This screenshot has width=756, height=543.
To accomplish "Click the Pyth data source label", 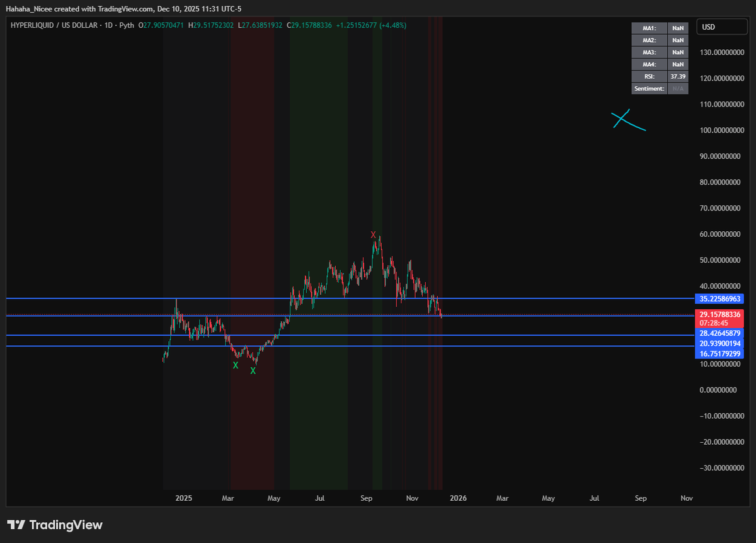I will point(127,25).
